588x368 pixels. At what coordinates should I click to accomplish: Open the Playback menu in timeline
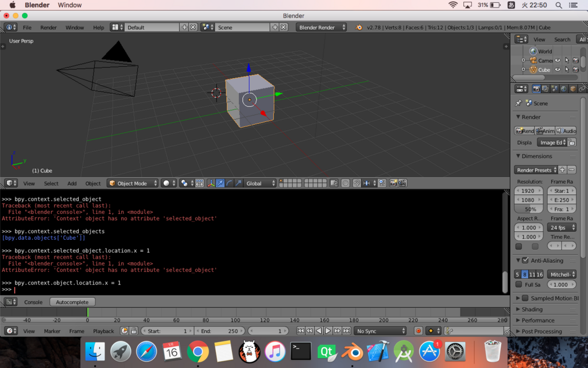[x=103, y=331]
